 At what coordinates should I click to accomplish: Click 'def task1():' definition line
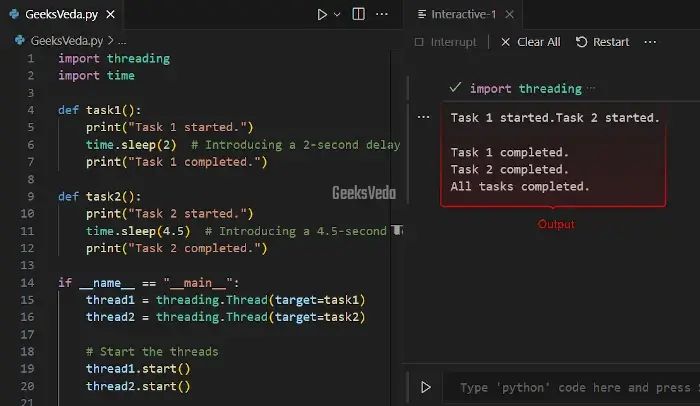point(100,110)
